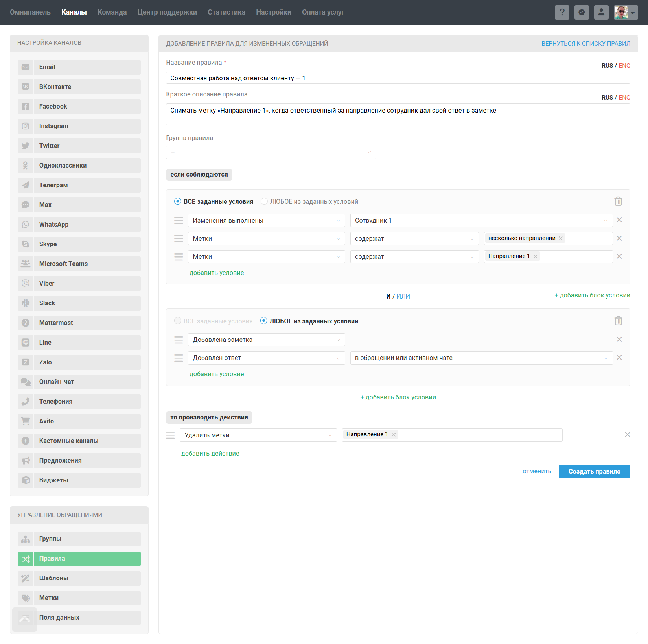The height and width of the screenshot is (644, 648).
Task: Open the 'Сотрудник 1' dropdown
Action: pos(481,220)
